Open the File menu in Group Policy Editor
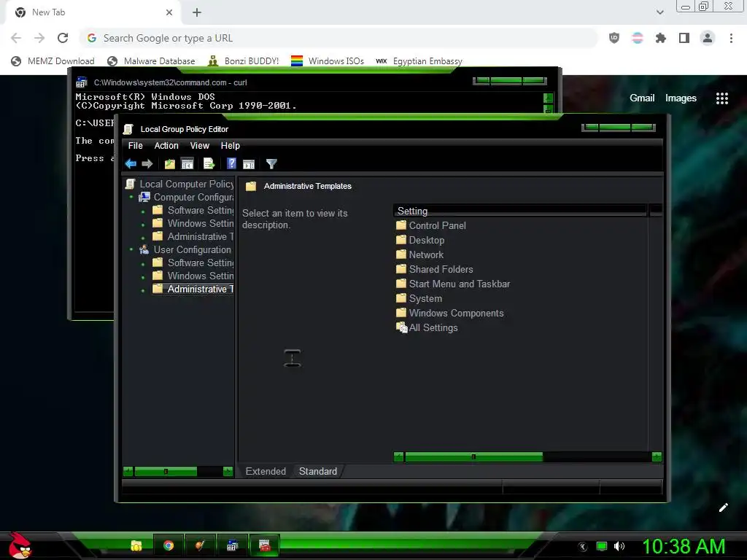Viewport: 747px width, 560px height. point(135,146)
